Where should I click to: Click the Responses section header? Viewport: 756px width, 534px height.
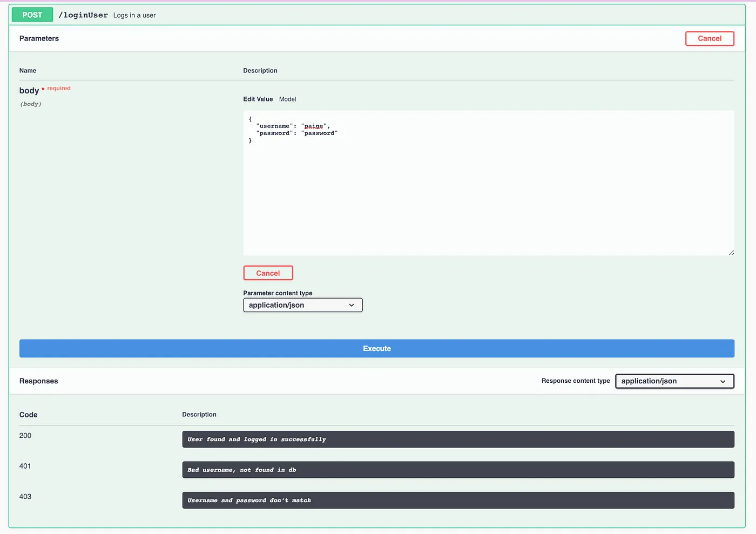tap(38, 381)
